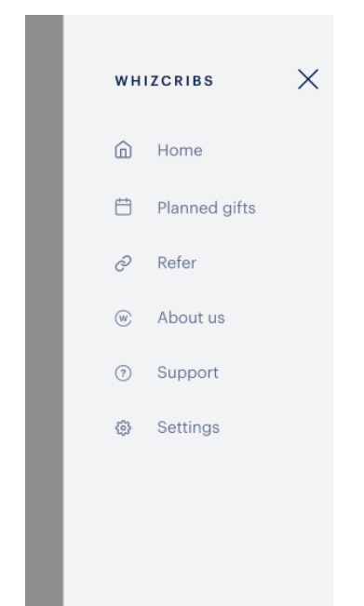Click the question mark Support icon
The image size is (364, 606).
[x=123, y=373]
